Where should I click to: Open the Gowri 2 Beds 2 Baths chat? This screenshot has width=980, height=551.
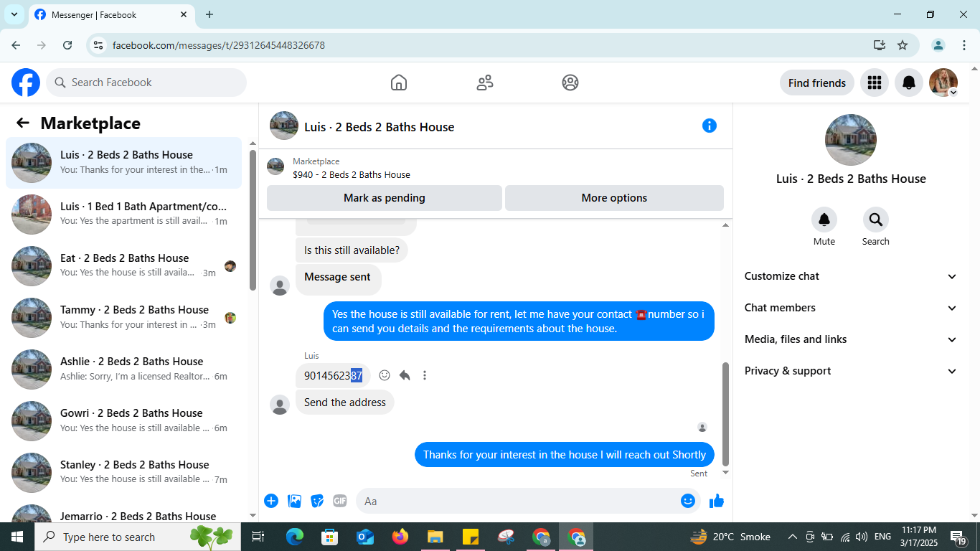tap(123, 421)
